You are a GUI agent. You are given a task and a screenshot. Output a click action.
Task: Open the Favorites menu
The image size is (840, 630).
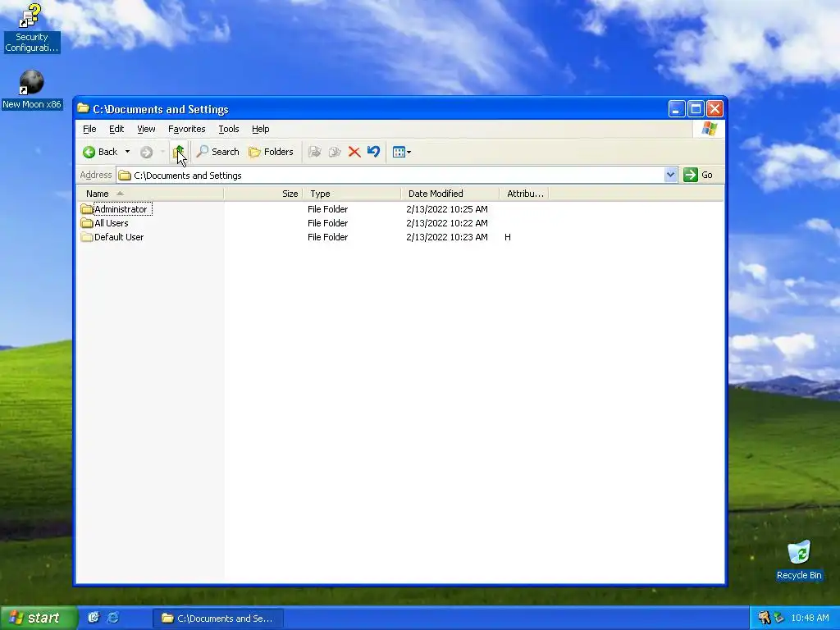click(x=186, y=129)
